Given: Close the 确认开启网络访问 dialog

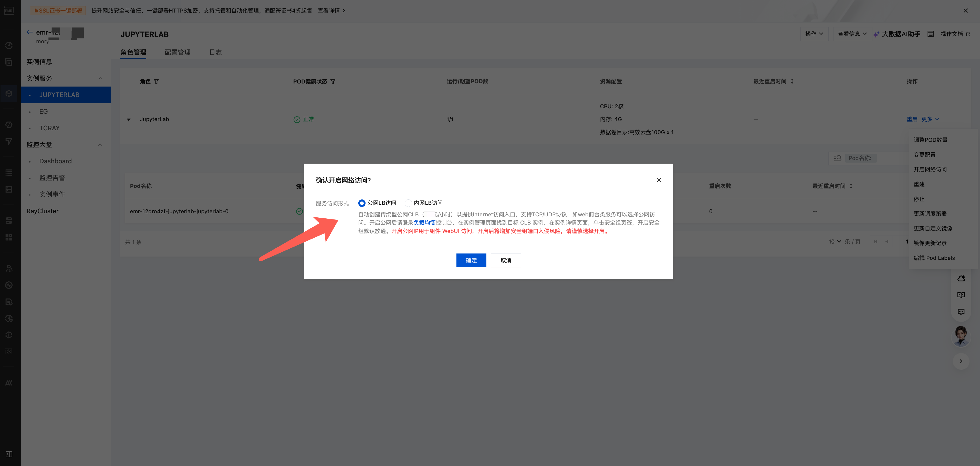Looking at the screenshot, I should pos(659,180).
